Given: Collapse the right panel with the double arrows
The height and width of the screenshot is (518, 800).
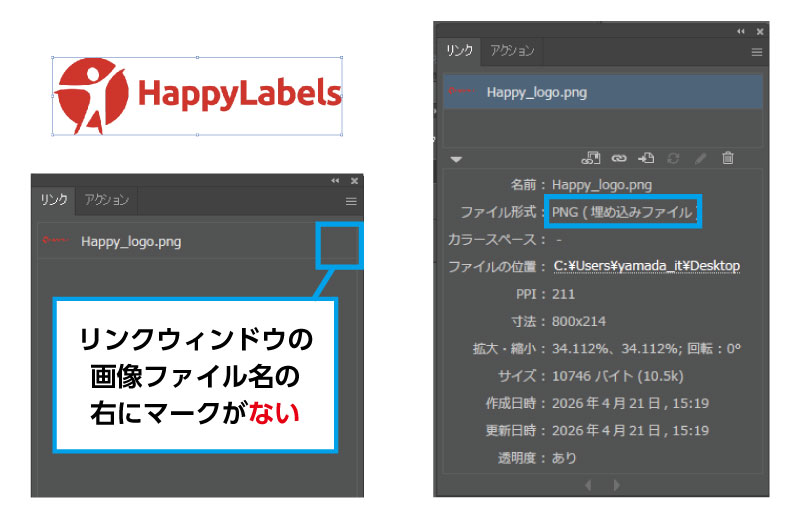Looking at the screenshot, I should pos(740,32).
